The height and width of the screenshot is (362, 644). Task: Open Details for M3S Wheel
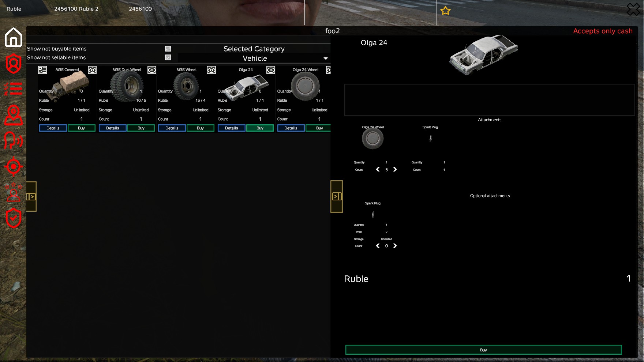pyautogui.click(x=172, y=128)
